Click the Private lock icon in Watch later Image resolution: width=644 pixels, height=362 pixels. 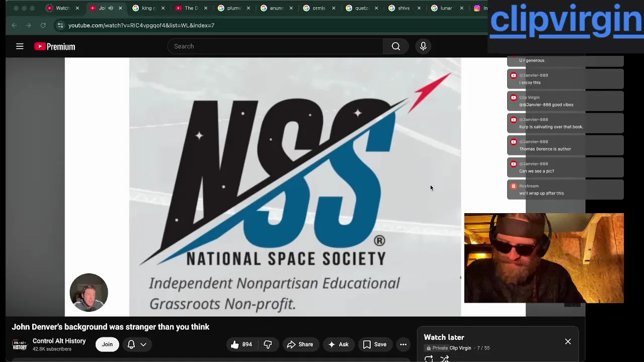click(429, 348)
